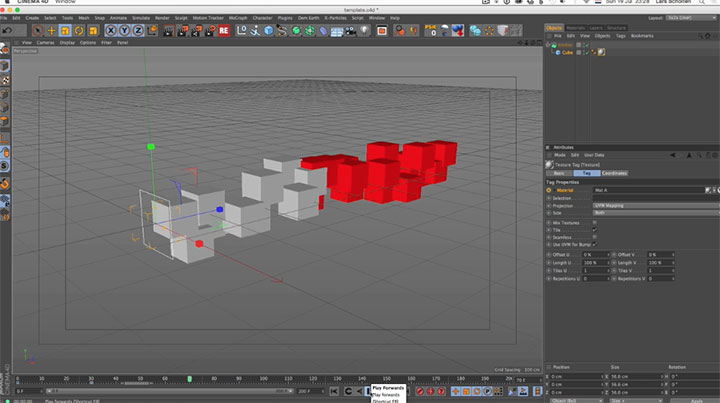Click the timeline preview range slider
This screenshot has height=403, width=720.
(x=169, y=391)
